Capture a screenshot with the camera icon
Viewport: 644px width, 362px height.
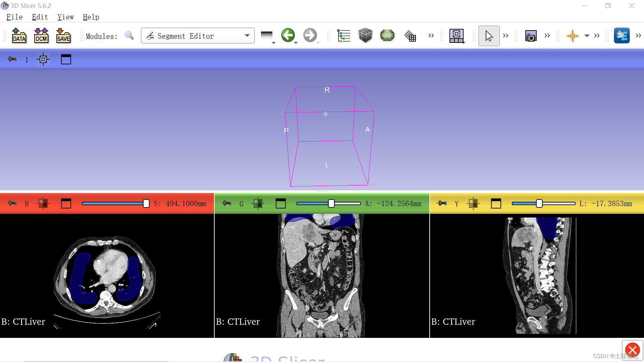tap(531, 36)
